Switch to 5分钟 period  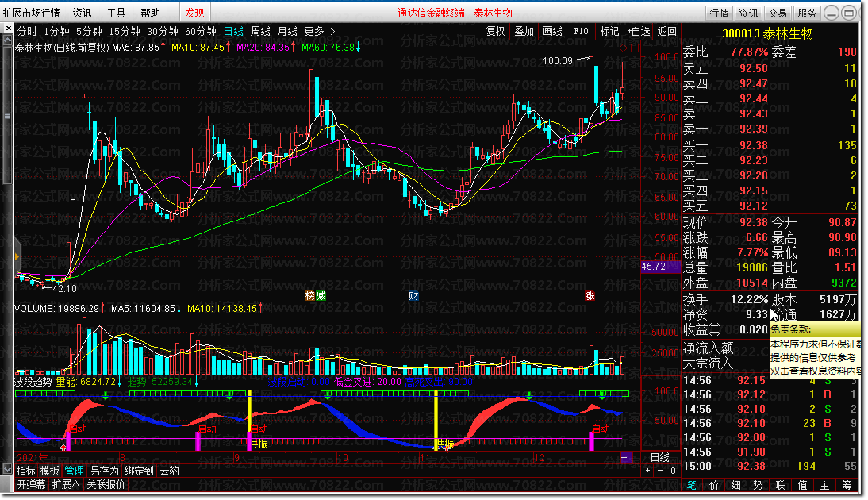tap(89, 32)
